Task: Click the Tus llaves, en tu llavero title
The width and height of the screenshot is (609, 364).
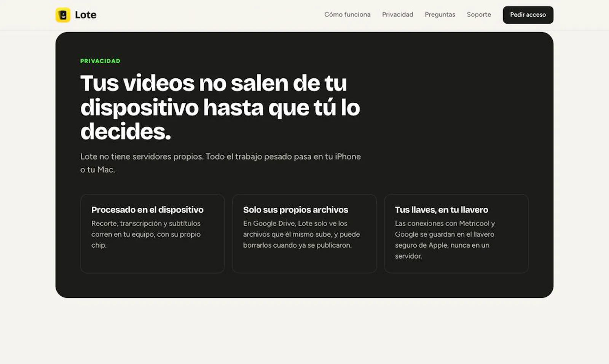Action: click(x=442, y=210)
